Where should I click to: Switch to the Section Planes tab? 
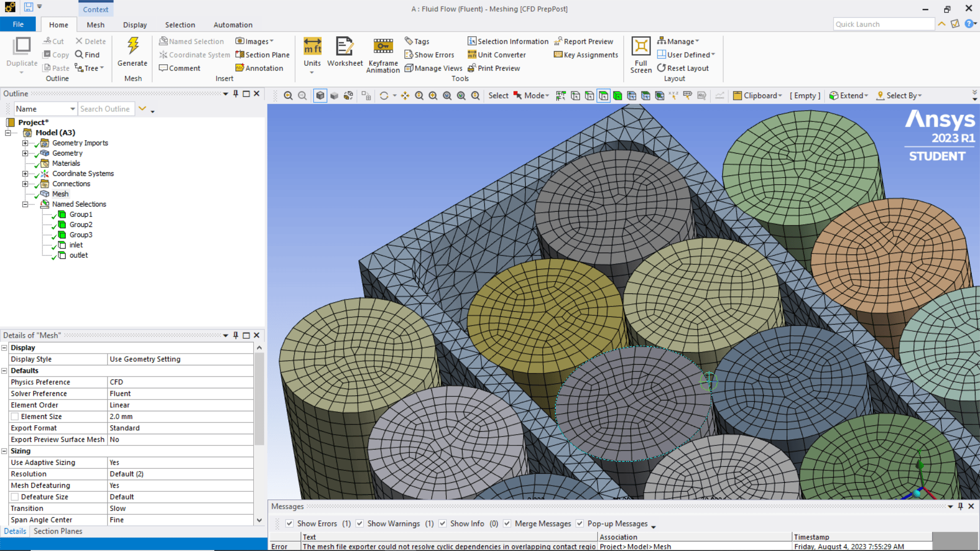tap(58, 531)
